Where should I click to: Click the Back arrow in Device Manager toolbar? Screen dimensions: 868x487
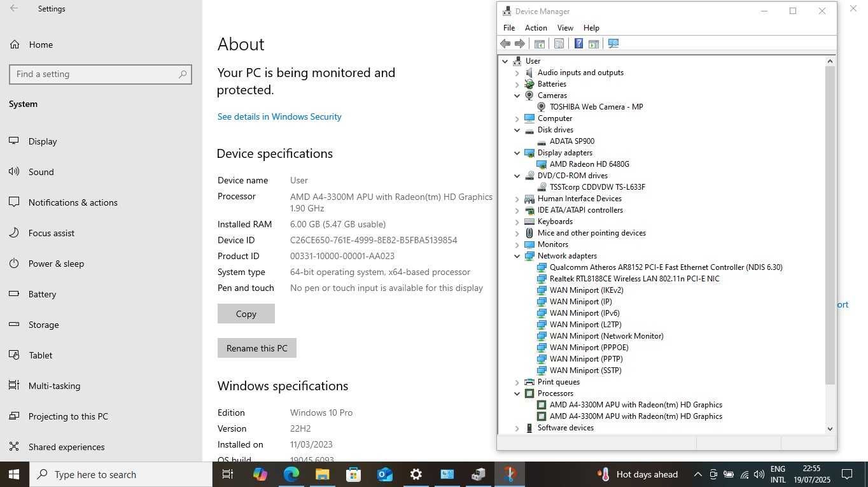click(x=505, y=43)
